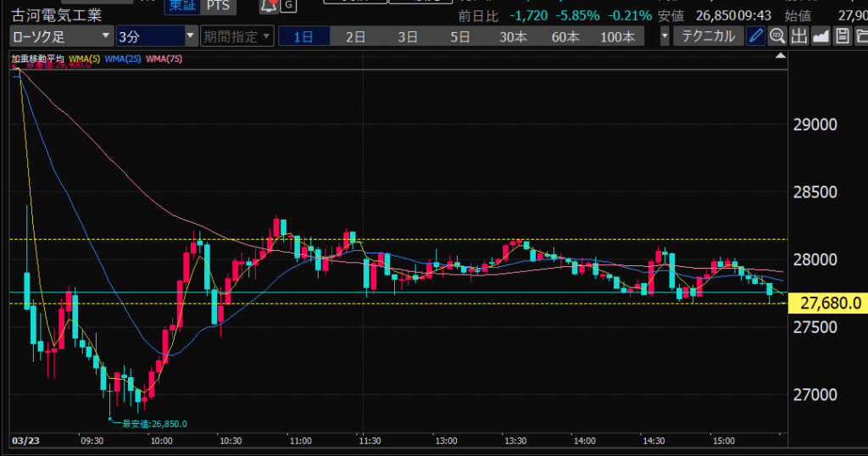Viewport: 868px width, 456px height.
Task: Click the 100本 range button
Action: pos(616,36)
